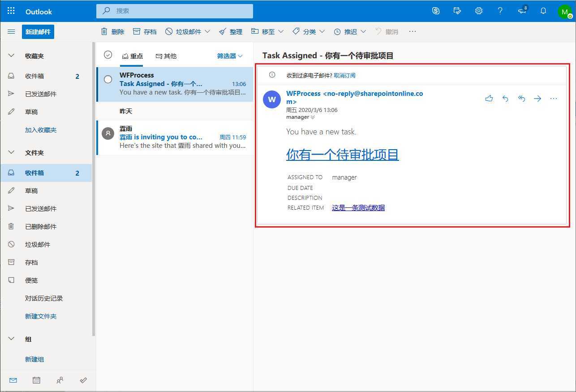
Task: Click the Sweep (整理) toolbar button
Action: click(x=231, y=32)
